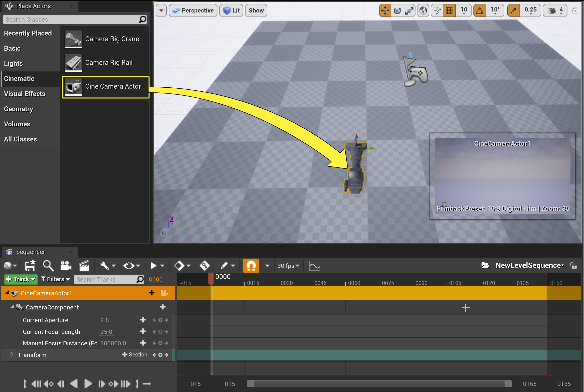The height and width of the screenshot is (392, 584).
Task: Open the Sequencer Curve Editor
Action: coord(314,265)
